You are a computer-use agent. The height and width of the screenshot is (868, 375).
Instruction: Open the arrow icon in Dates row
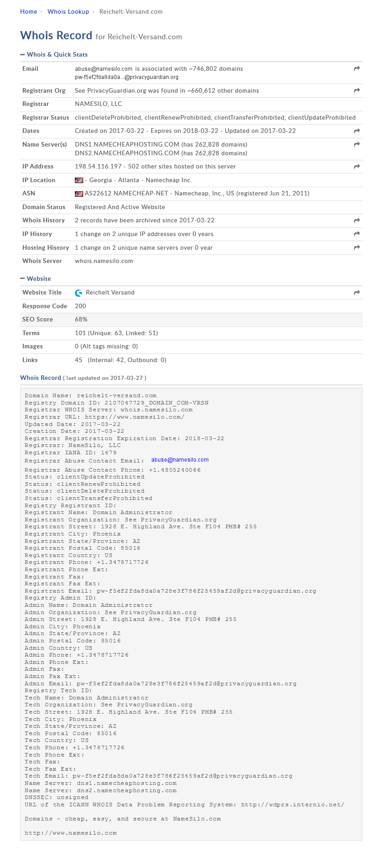357,131
